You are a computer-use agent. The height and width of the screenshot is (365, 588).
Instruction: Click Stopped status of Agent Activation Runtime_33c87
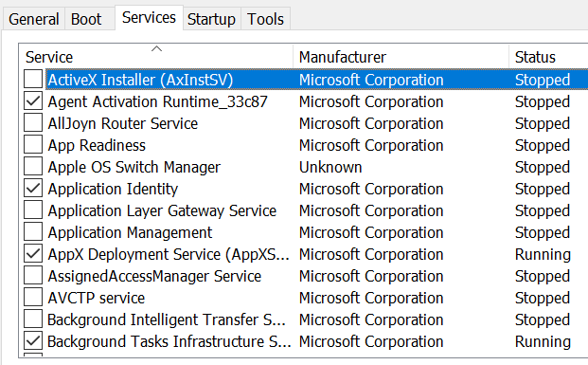click(x=543, y=101)
